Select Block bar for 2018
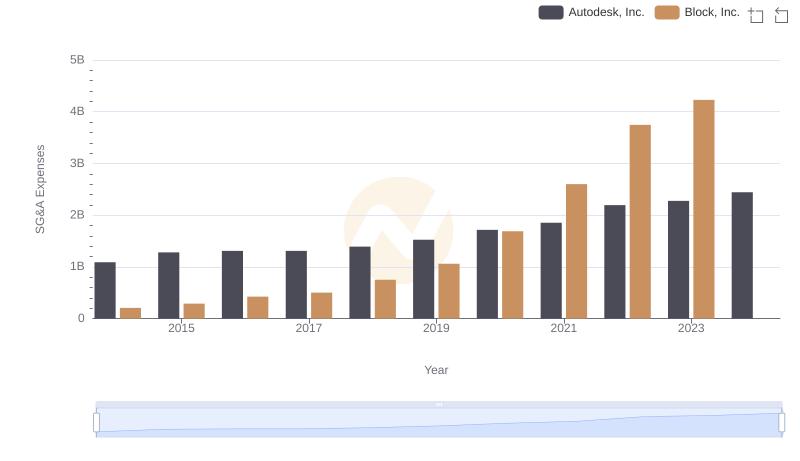 pos(385,299)
